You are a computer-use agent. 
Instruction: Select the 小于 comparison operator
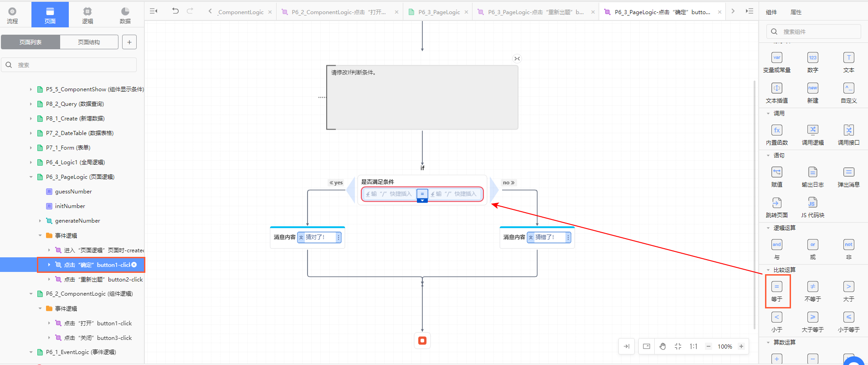777,322
